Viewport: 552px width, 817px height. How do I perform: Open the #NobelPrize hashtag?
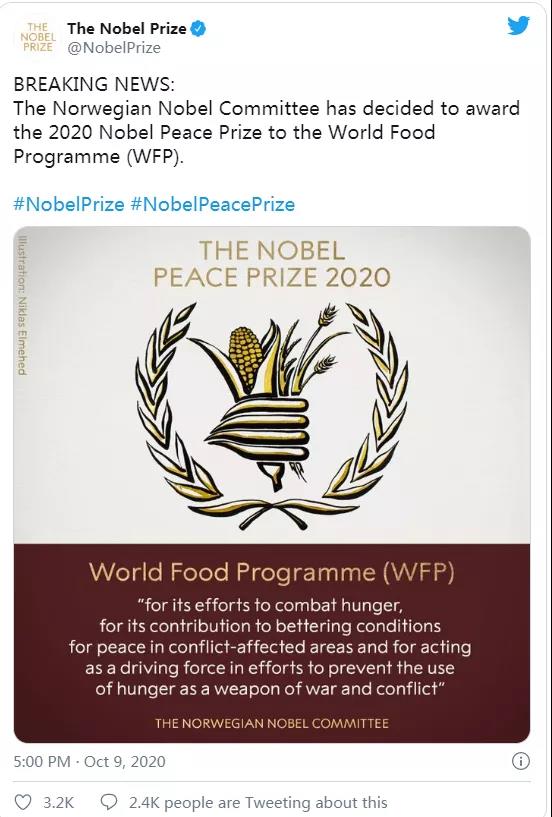(x=69, y=204)
